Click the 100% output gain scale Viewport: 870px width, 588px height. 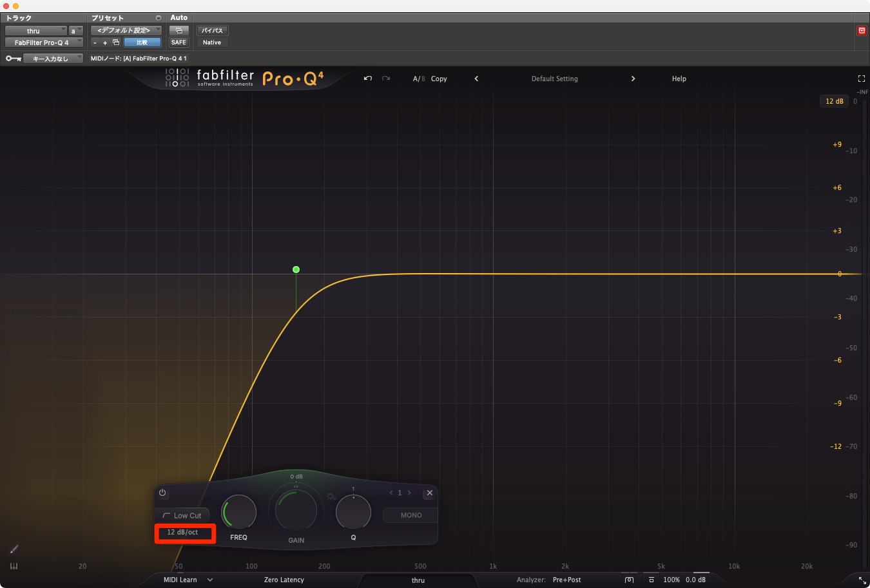click(x=672, y=580)
